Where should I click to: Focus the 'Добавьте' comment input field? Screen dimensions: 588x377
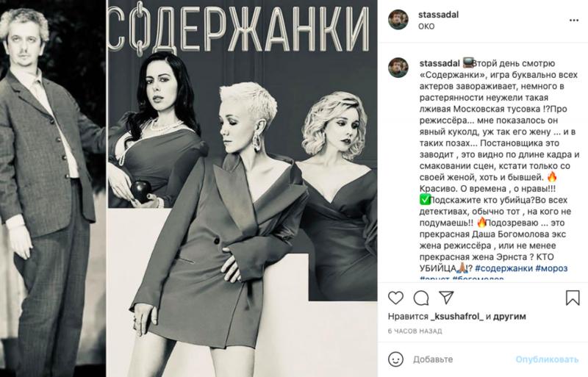pos(462,359)
